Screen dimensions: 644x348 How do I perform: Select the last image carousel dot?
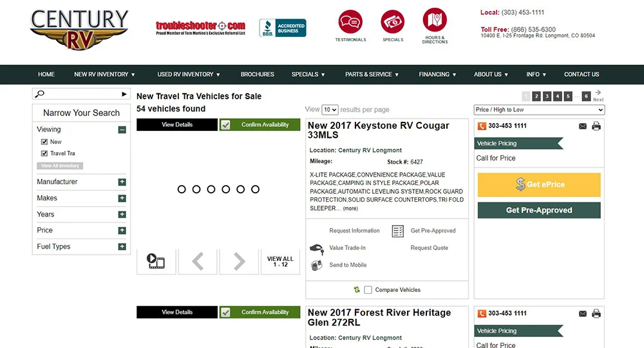point(255,189)
